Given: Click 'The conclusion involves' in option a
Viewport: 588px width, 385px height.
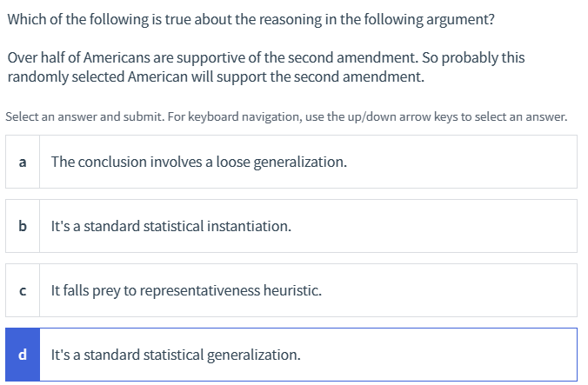Looking at the screenshot, I should pyautogui.click(x=110, y=162).
